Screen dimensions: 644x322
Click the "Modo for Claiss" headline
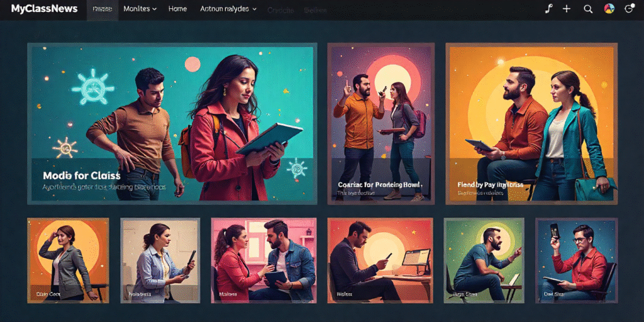coord(82,175)
